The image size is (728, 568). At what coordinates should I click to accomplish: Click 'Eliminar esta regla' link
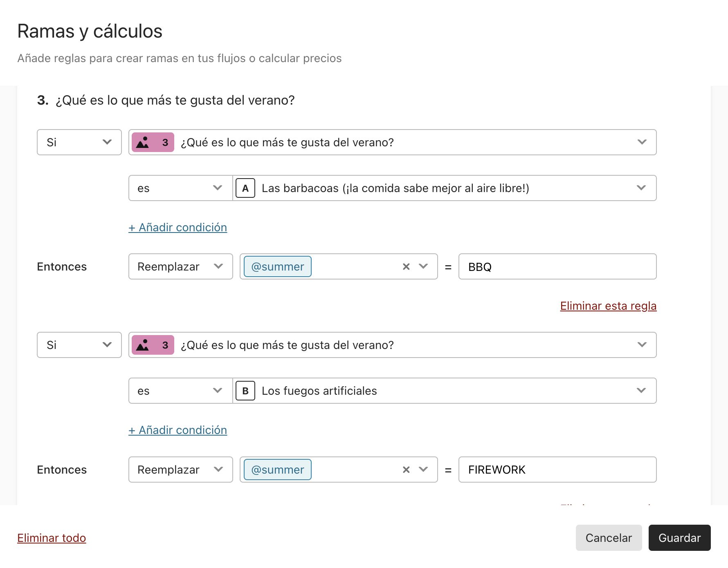click(608, 306)
